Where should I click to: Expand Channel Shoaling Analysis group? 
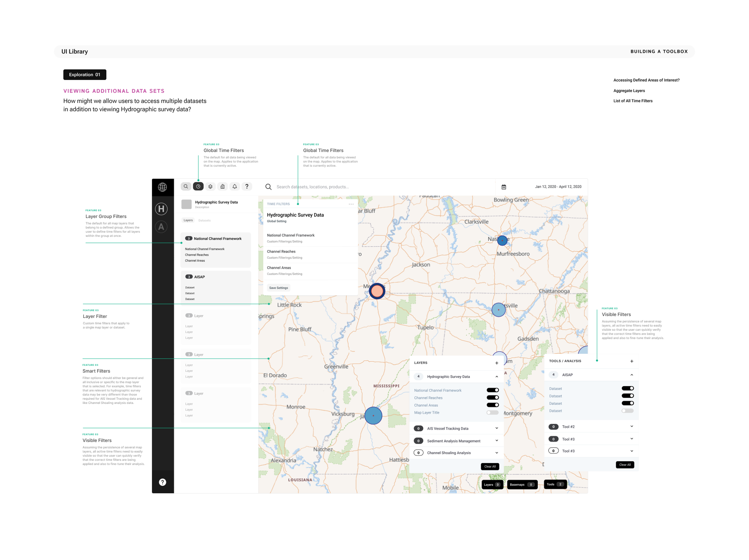497,453
